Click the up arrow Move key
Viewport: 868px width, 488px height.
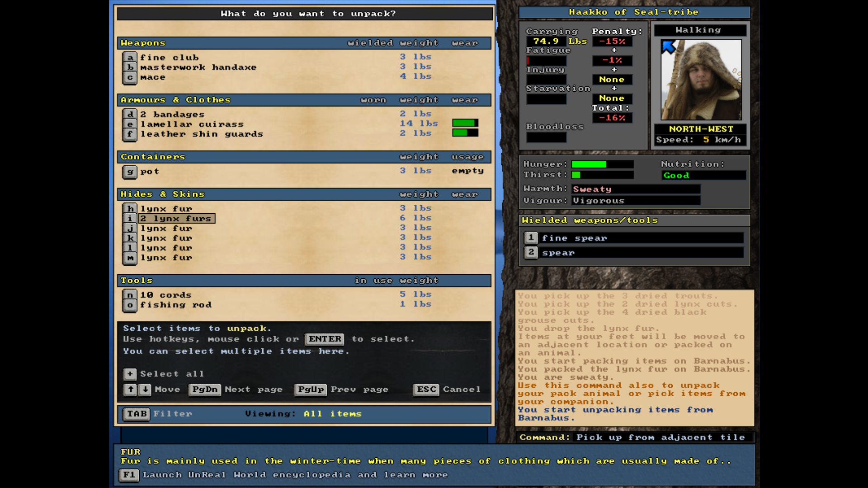pos(131,389)
